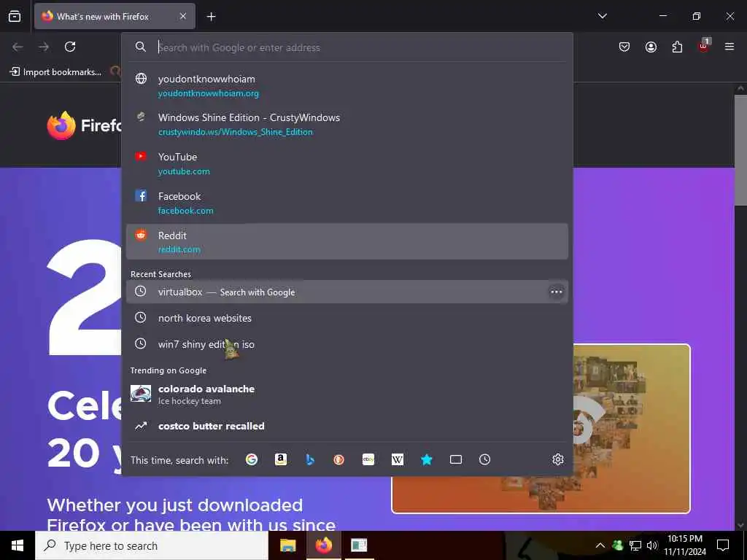Click the Firefox logo on the page
Screen dimensions: 747x560
click(x=61, y=125)
